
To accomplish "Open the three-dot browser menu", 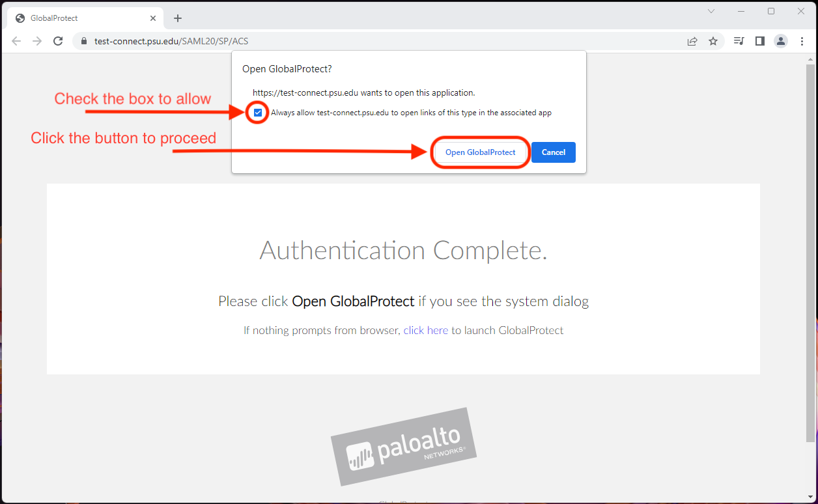I will tap(802, 40).
